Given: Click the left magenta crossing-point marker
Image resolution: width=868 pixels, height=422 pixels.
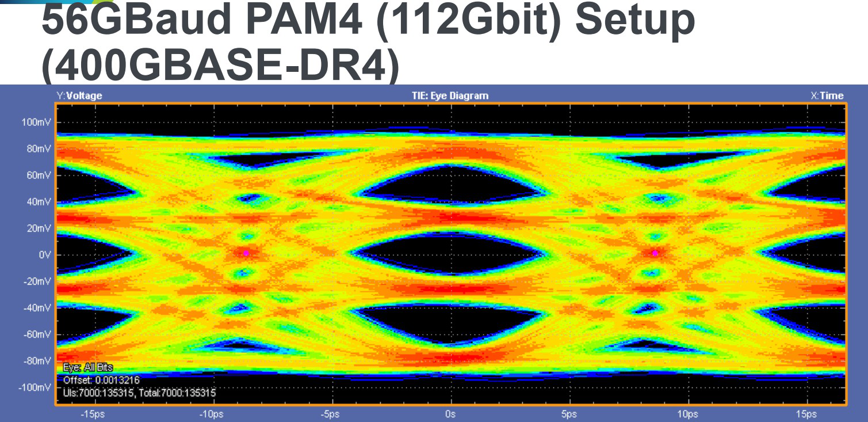Looking at the screenshot, I should pos(246,253).
